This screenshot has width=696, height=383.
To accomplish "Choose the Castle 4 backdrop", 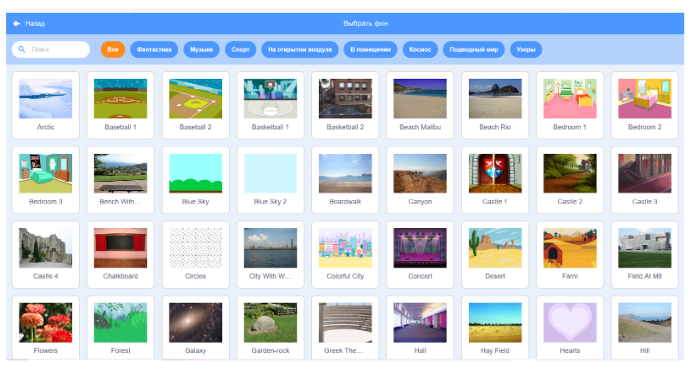I will 46,255.
